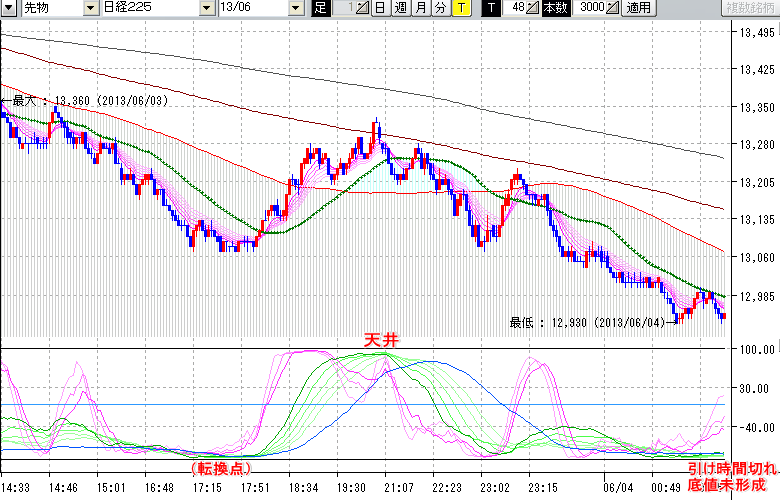
Task: Click the 本数 bar count field showing 3000
Action: tap(590, 8)
